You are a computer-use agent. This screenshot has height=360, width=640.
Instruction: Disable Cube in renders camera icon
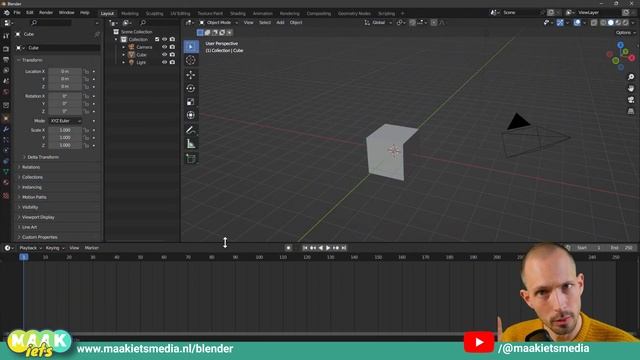click(x=172, y=55)
